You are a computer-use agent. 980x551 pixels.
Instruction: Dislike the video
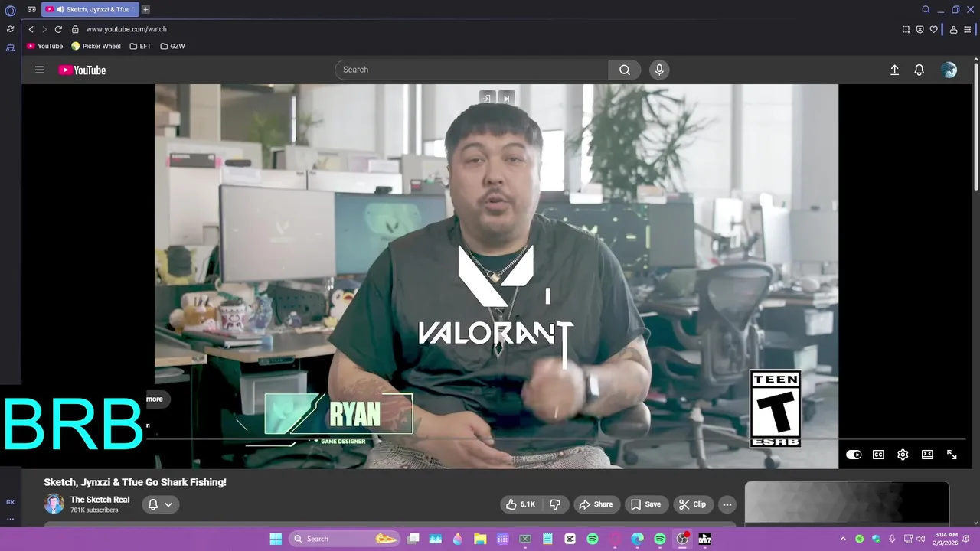pyautogui.click(x=555, y=504)
